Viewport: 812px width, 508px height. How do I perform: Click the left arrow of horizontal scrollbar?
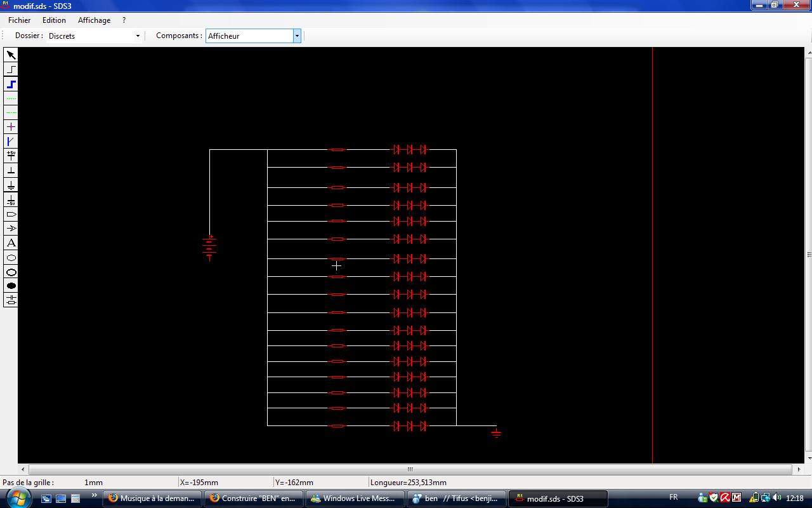[23, 469]
